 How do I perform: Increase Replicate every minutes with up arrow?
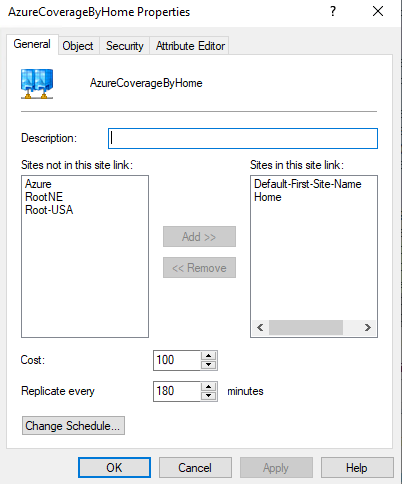coord(209,387)
